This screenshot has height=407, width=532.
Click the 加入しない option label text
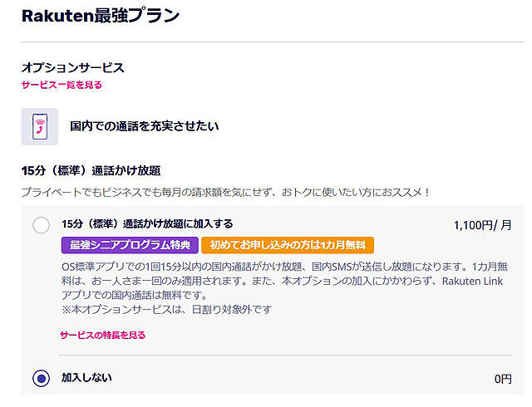[86, 378]
